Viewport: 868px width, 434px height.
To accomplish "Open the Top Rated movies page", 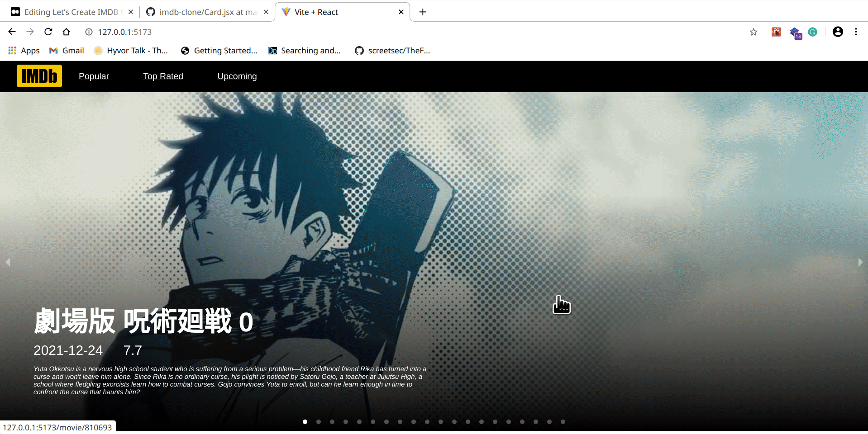I will coord(163,76).
